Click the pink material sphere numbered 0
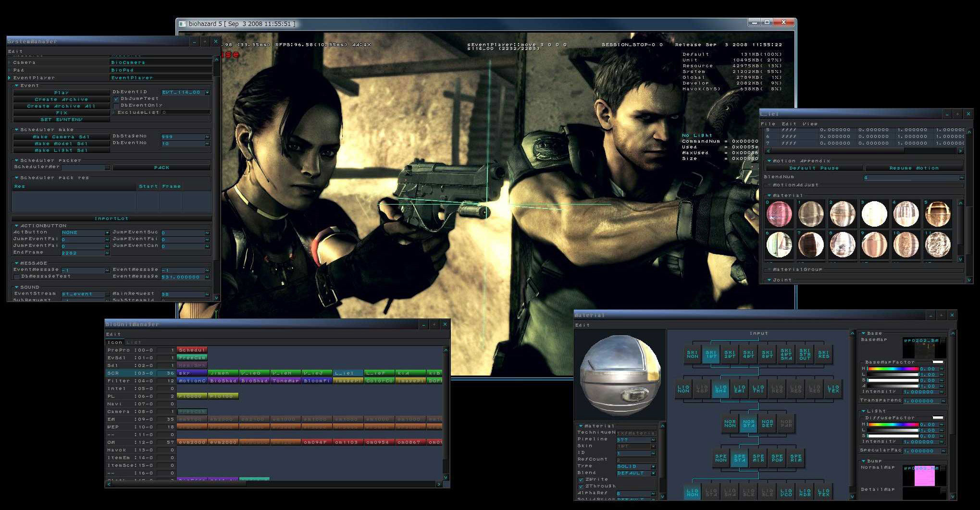980x510 pixels. pyautogui.click(x=779, y=214)
